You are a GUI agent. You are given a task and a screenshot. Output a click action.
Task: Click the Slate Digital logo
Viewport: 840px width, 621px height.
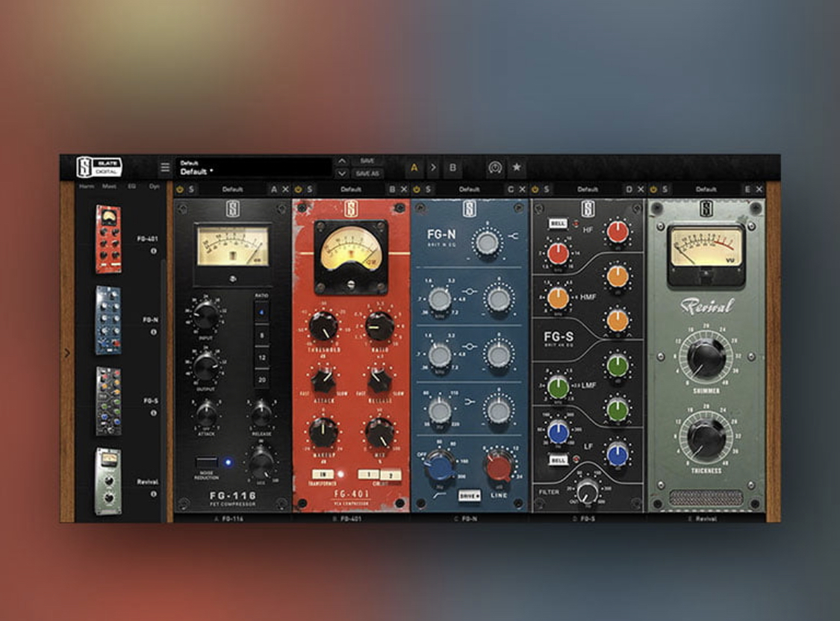click(x=99, y=167)
